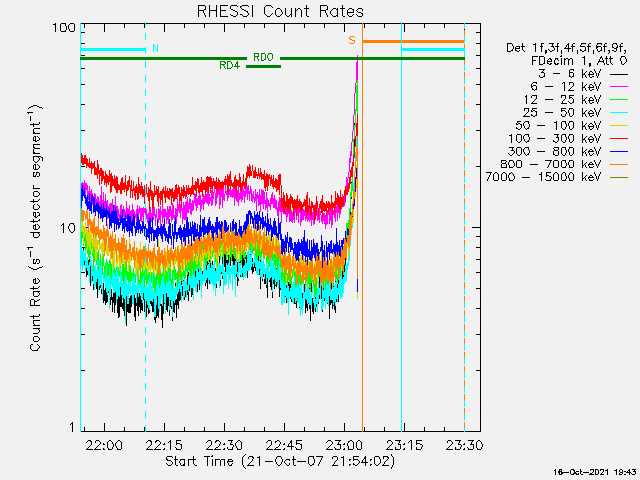
Task: Click magenta line swatch for 6-12 keV
Action: 619,87
